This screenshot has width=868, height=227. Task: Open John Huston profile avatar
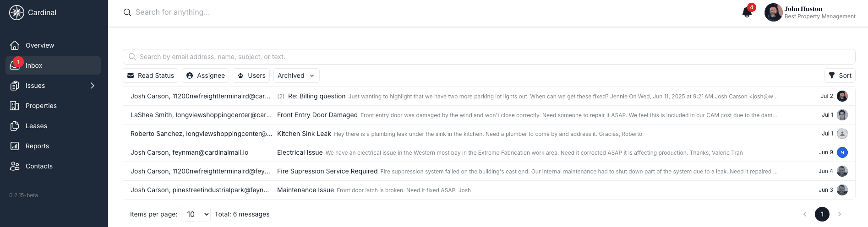773,12
